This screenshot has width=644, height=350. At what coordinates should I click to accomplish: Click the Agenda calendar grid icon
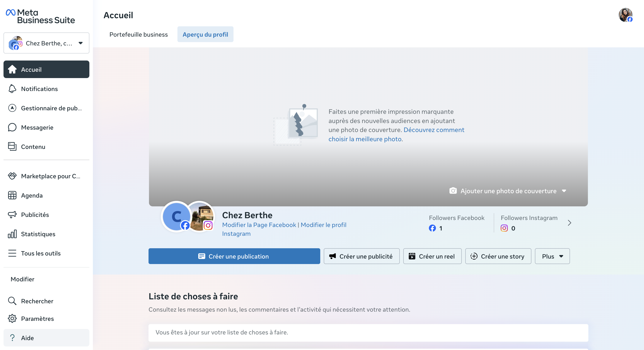[12, 196]
